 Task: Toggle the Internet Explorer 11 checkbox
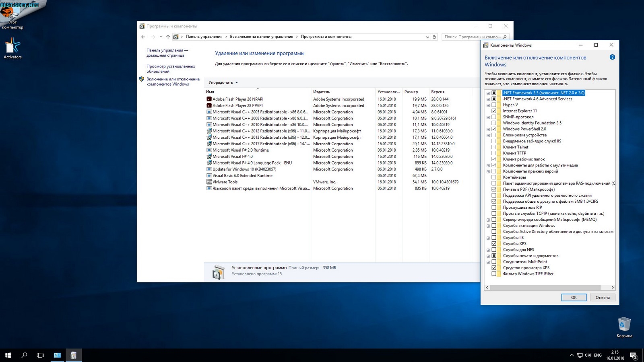click(x=494, y=111)
